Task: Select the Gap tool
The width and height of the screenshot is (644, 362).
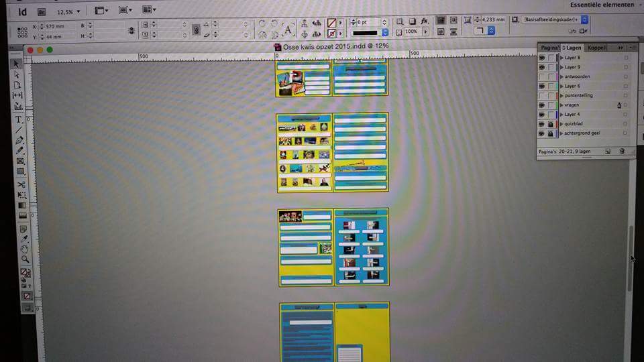Action: tap(17, 95)
